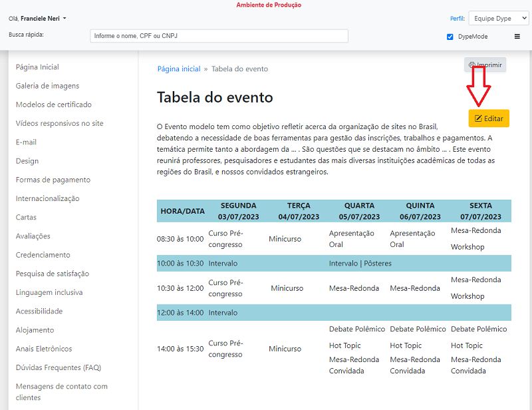This screenshot has height=410, width=532.
Task: Go to Alojamento in sidebar
Action: 35,330
